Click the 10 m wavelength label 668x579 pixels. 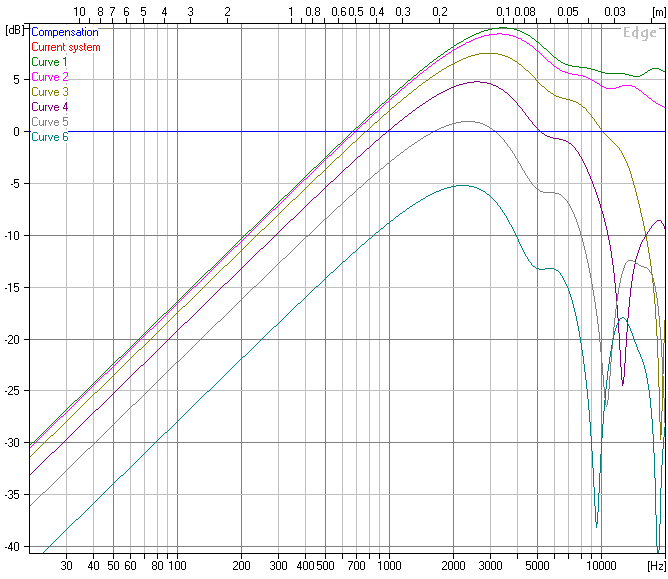pyautogui.click(x=79, y=12)
